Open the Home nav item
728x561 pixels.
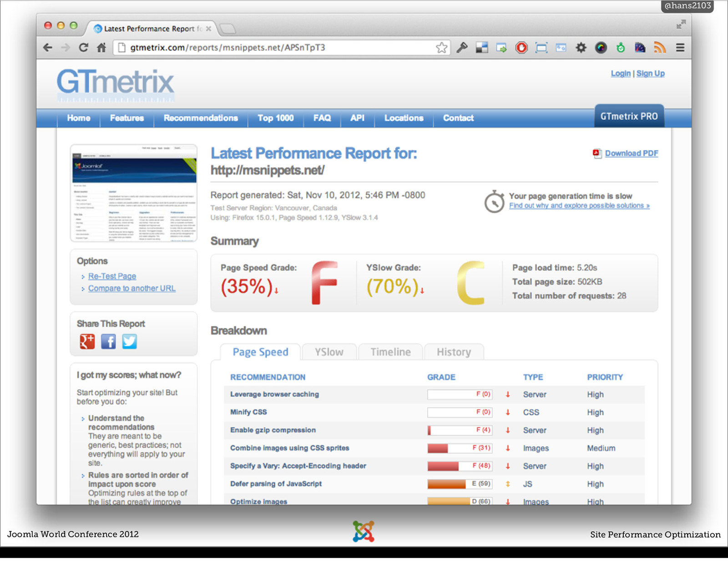pos(79,118)
